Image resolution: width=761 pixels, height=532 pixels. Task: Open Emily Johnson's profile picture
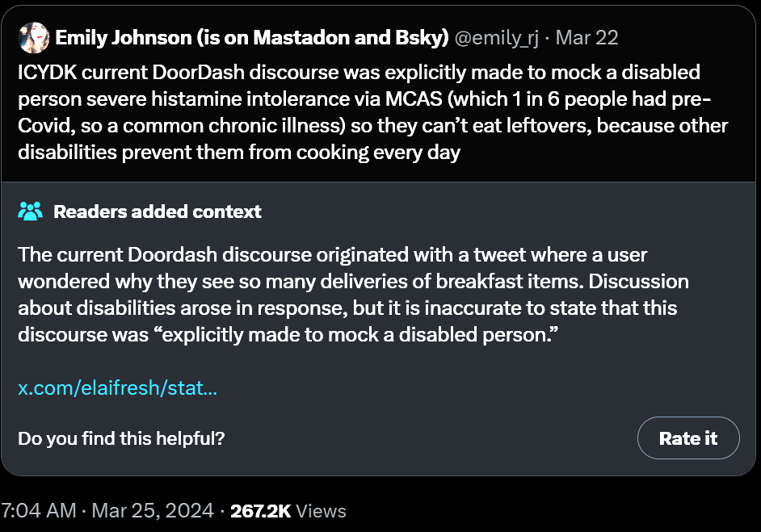(33, 37)
